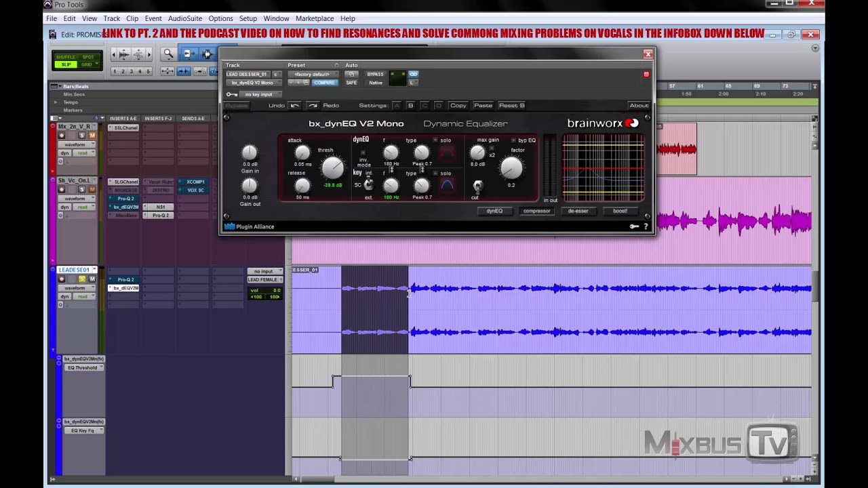
Task: Click the brainworx logo
Action: (603, 123)
